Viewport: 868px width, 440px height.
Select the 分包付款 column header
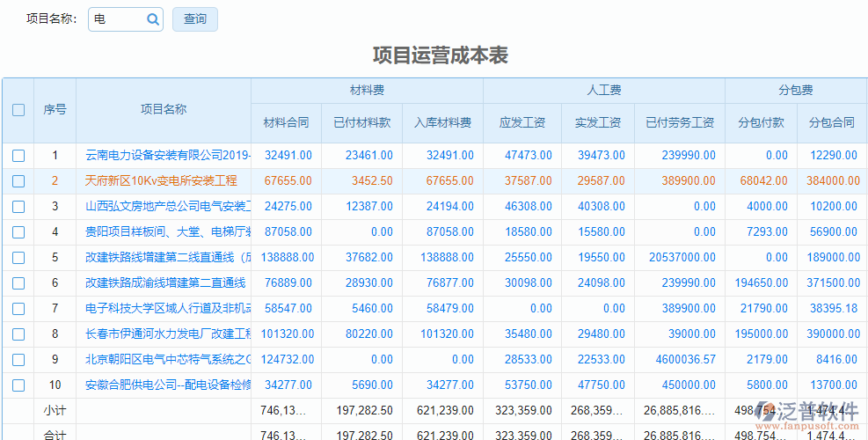(761, 123)
